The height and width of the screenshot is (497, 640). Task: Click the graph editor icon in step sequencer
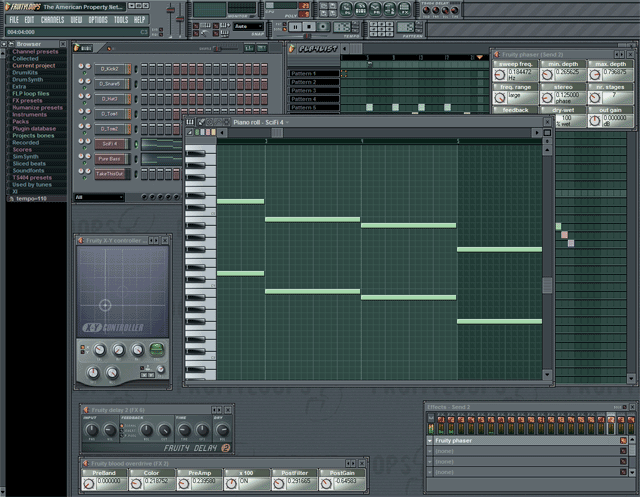pos(249,48)
